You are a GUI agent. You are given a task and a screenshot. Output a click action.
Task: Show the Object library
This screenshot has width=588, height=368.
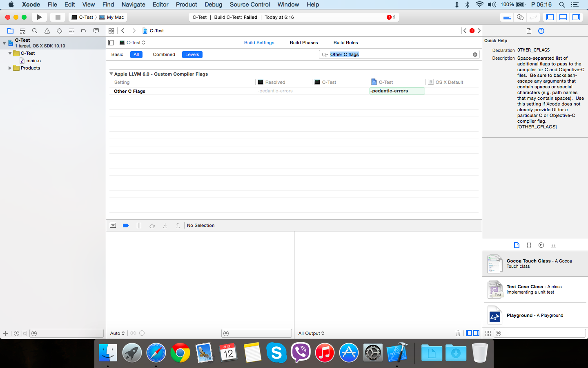point(541,245)
